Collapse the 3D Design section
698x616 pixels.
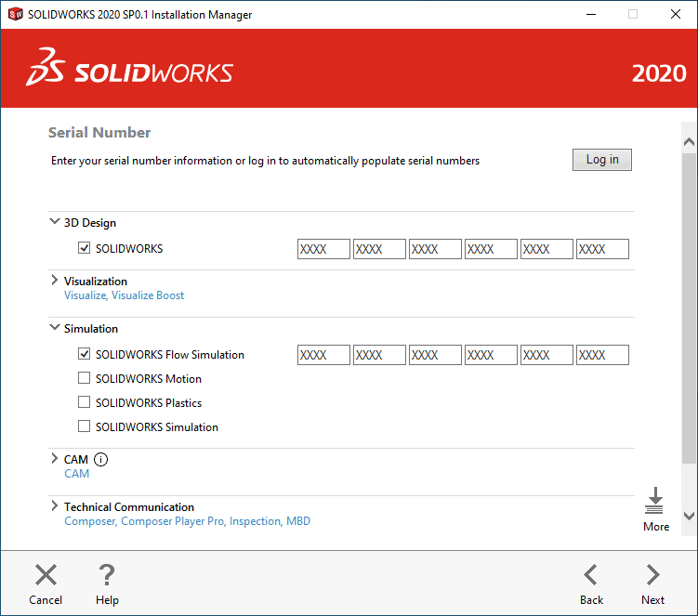tap(54, 222)
